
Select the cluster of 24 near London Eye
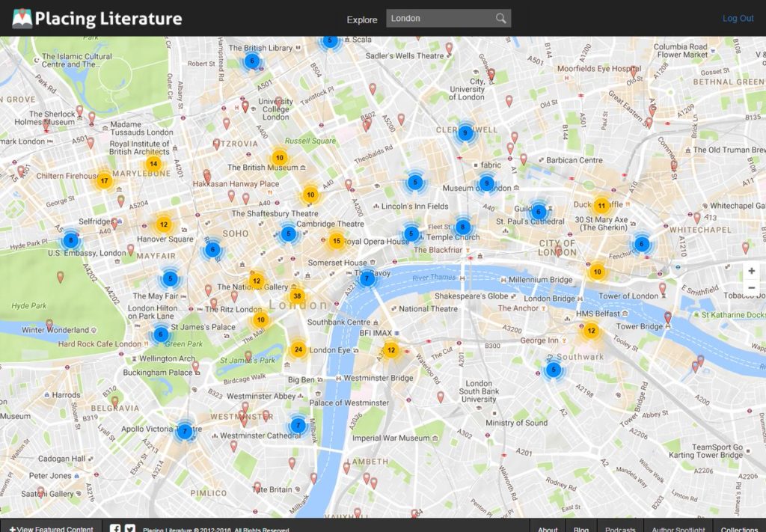click(298, 349)
